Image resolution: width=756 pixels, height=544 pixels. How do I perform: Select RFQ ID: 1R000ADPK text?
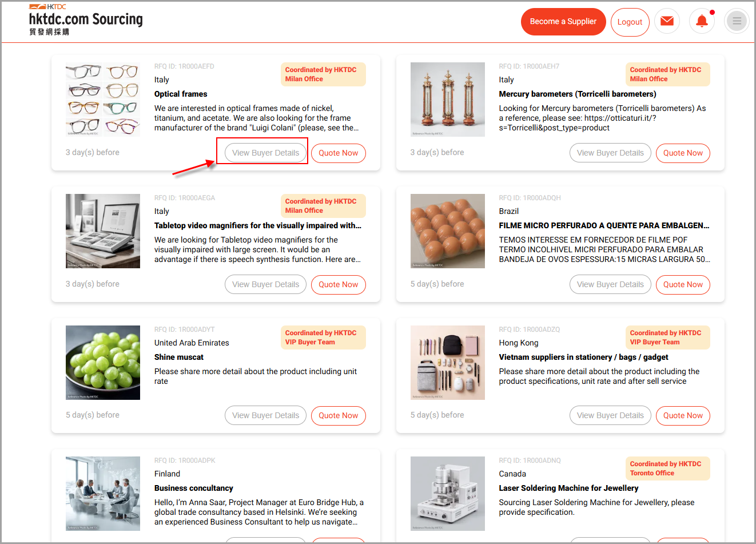tap(185, 460)
